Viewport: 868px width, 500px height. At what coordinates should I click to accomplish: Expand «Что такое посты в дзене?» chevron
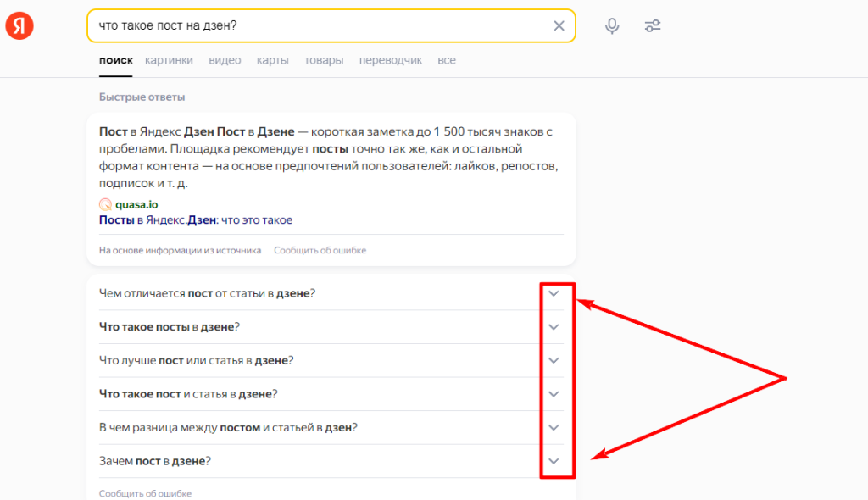point(554,326)
